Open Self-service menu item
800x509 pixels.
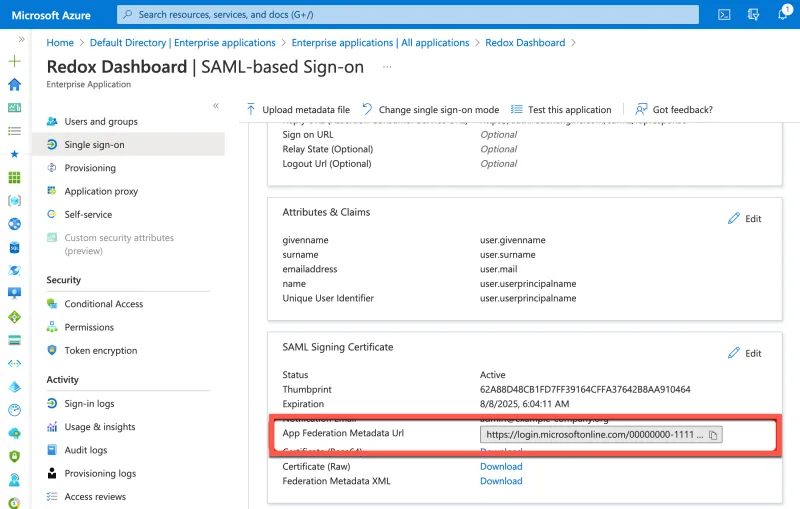128,214
